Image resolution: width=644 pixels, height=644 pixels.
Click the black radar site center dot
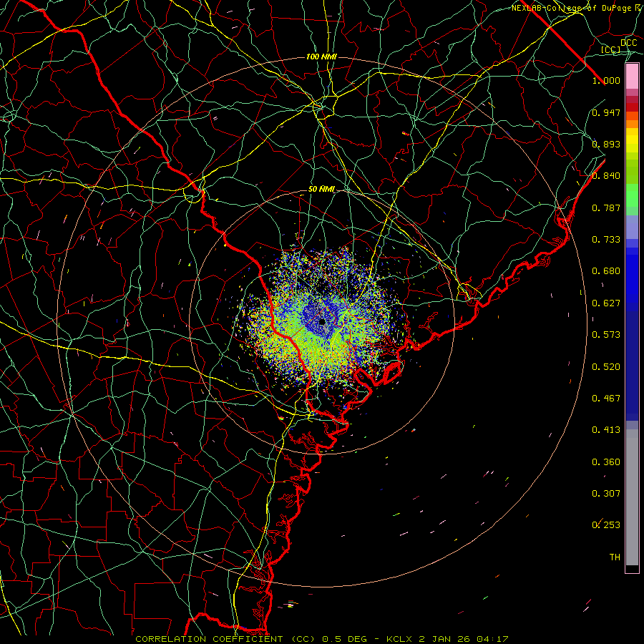[322, 321]
